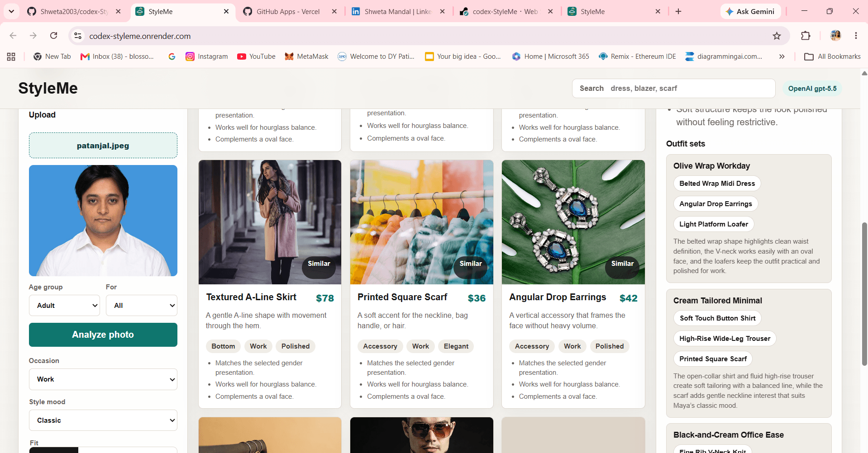Image resolution: width=868 pixels, height=453 pixels.
Task: Select the High-Rise Wide-Leg Trouser chip
Action: click(x=725, y=339)
